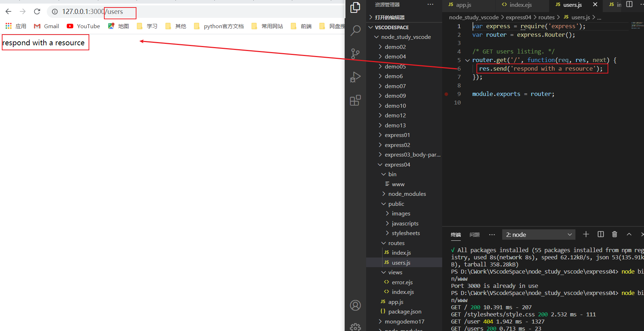Open package.json file
The image size is (644, 331).
click(x=404, y=311)
